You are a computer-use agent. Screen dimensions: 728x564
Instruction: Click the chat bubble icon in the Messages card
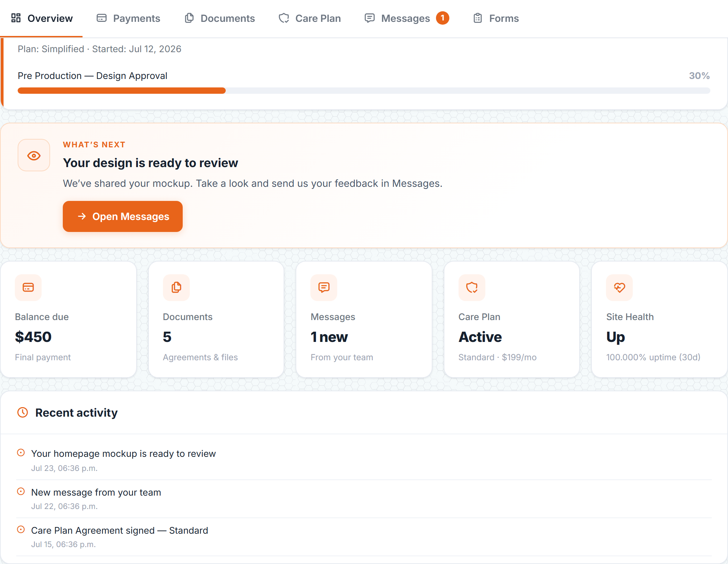coord(324,288)
